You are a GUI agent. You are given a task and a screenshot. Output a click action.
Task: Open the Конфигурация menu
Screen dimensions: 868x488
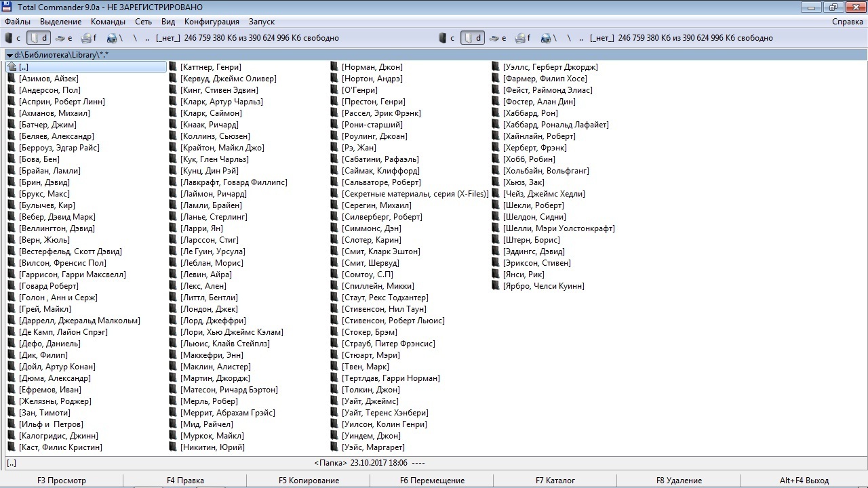click(x=212, y=22)
